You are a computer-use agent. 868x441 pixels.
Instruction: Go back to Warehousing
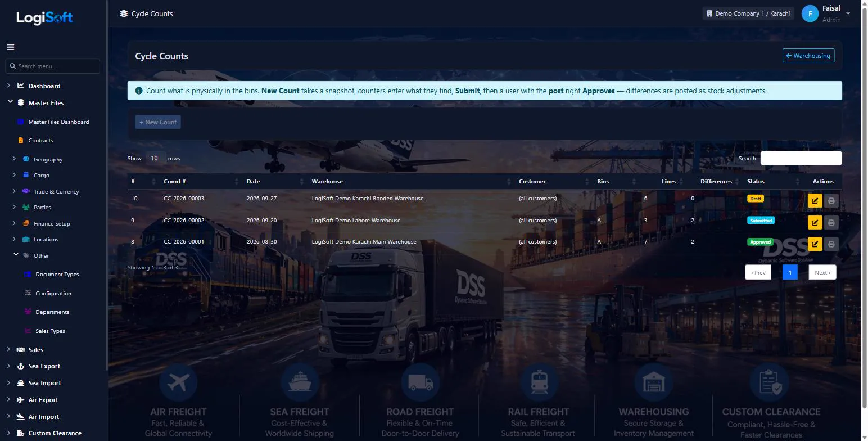(x=808, y=56)
